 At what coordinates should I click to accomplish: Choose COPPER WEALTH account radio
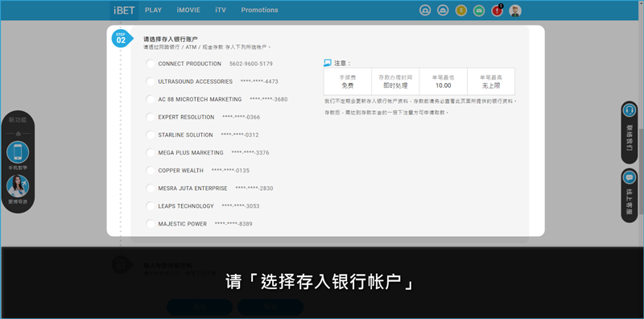pyautogui.click(x=151, y=171)
